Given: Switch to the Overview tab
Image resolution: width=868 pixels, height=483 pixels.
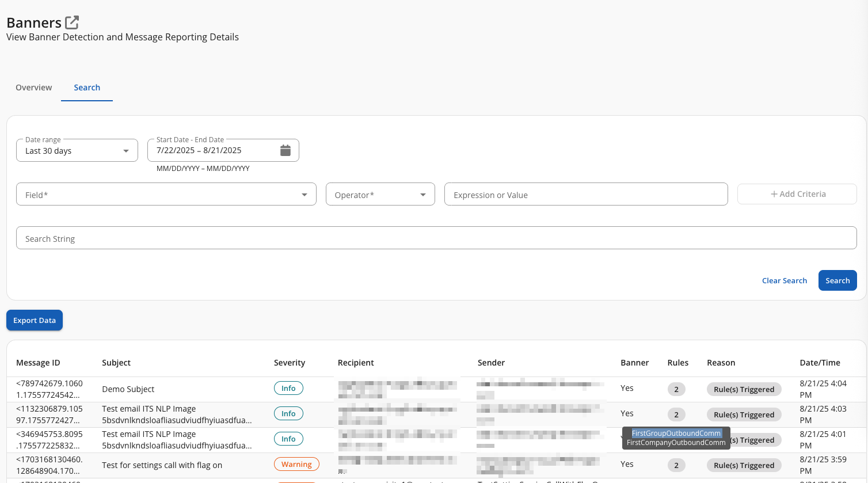Looking at the screenshot, I should click(33, 88).
